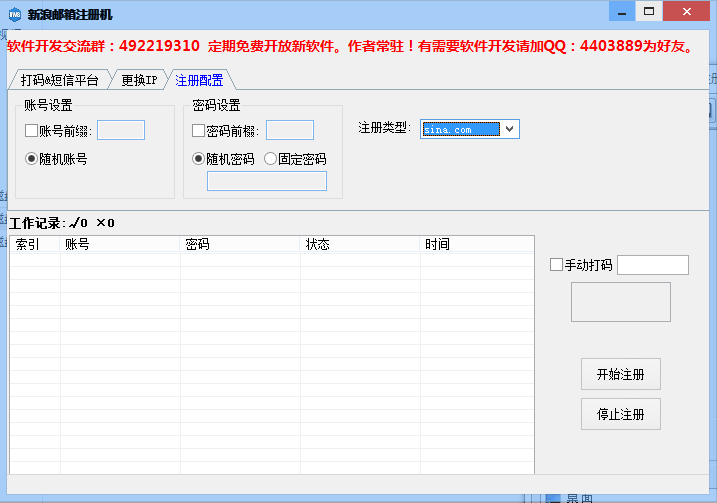Click the 密码 column header
The width and height of the screenshot is (717, 503).
240,244
